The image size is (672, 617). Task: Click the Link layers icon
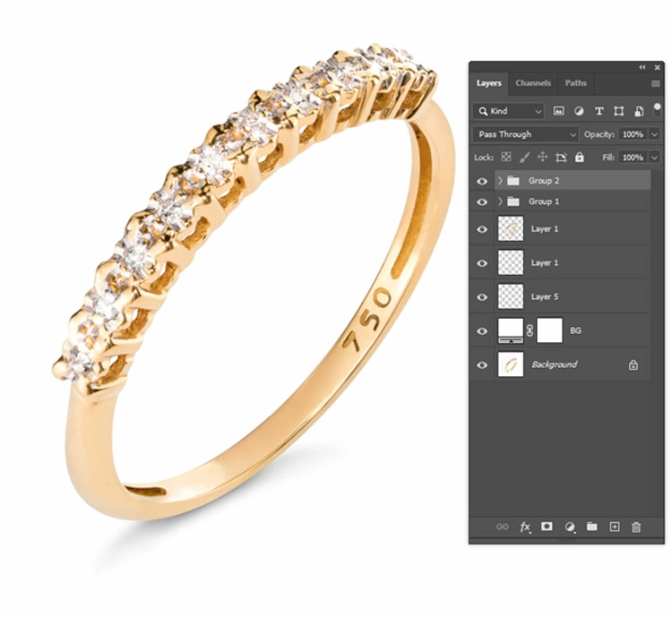tap(503, 527)
